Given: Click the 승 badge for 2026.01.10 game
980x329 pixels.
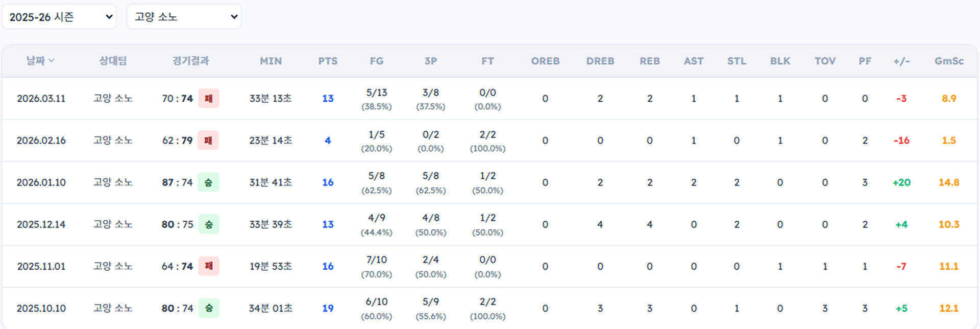Looking at the screenshot, I should point(208,182).
